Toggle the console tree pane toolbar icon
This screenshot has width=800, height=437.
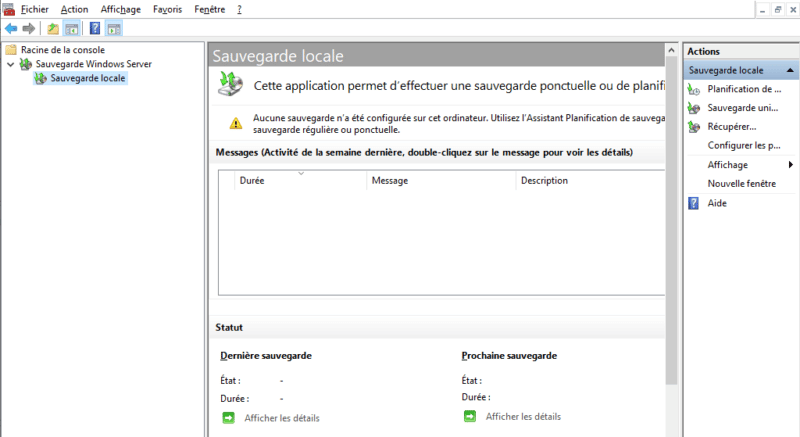coord(71,29)
